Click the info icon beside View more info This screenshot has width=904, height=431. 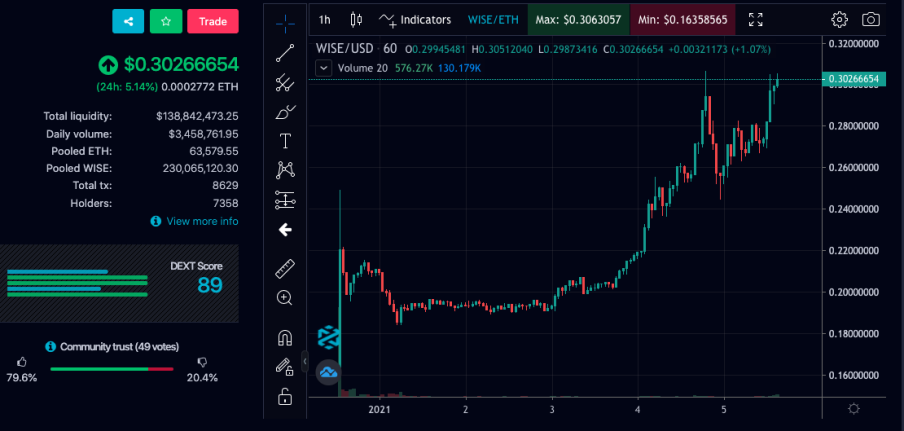(156, 221)
